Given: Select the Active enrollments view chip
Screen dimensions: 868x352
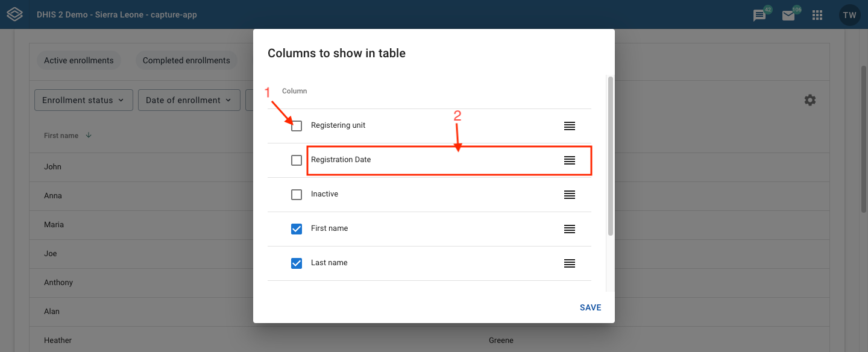Looking at the screenshot, I should (79, 60).
